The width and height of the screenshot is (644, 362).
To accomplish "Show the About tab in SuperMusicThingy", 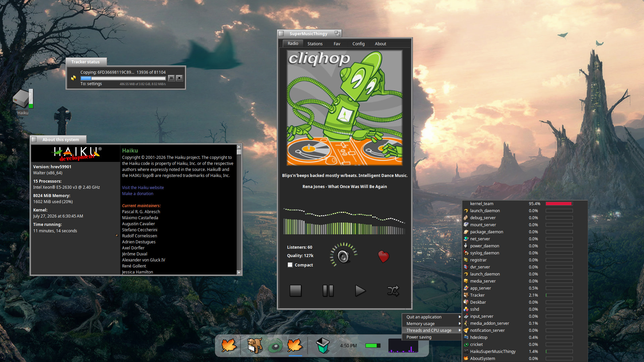I will click(x=380, y=44).
